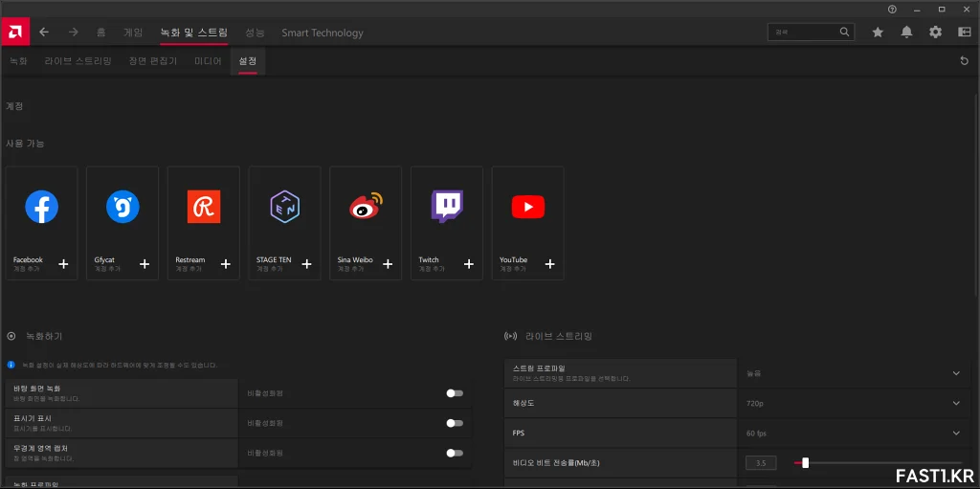The width and height of the screenshot is (980, 489).
Task: Click the 비활성화됨 text in the 무경계 영역 캡처 row
Action: click(265, 454)
